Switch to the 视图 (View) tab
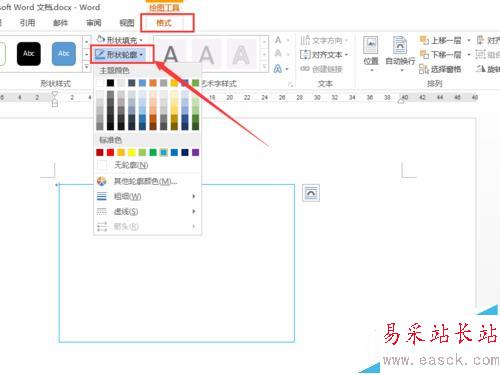 click(127, 23)
